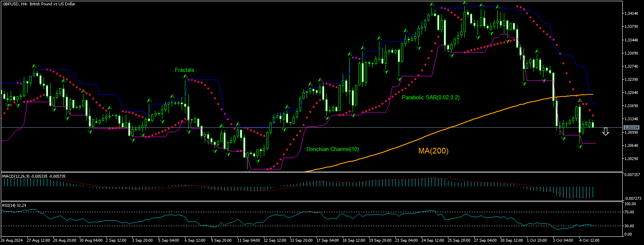Viewport: 644px width, 245px height.
Task: Click the MA(200) text label
Action: 434,151
